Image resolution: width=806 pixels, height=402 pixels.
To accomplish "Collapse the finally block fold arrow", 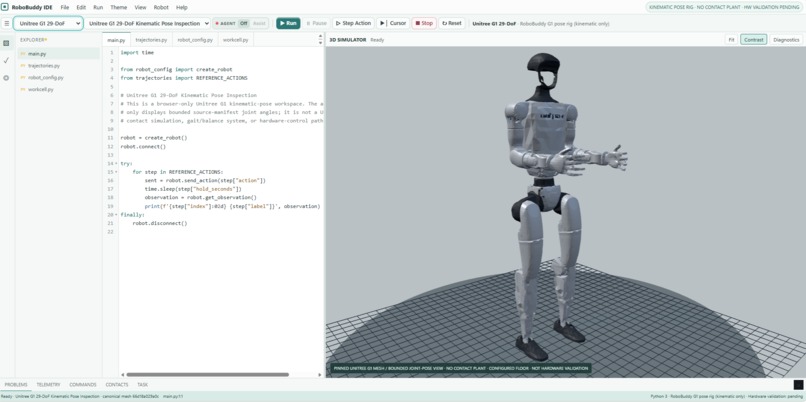I will tap(116, 215).
